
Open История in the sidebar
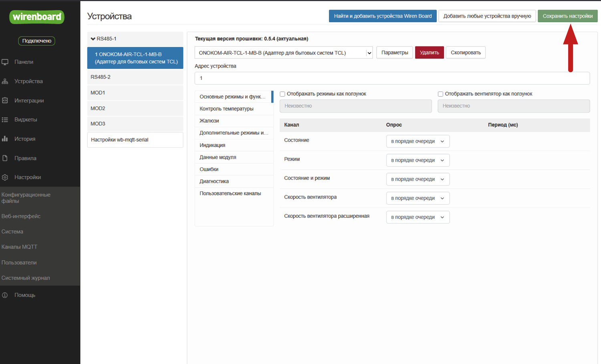click(25, 139)
